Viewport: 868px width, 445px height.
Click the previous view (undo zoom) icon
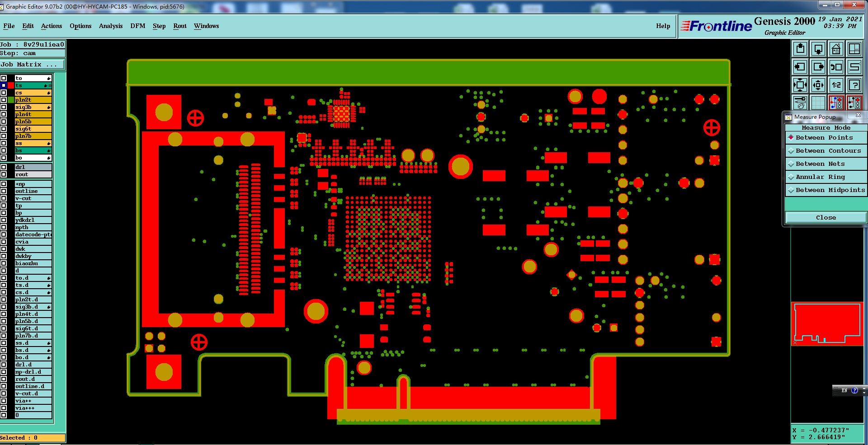(836, 67)
